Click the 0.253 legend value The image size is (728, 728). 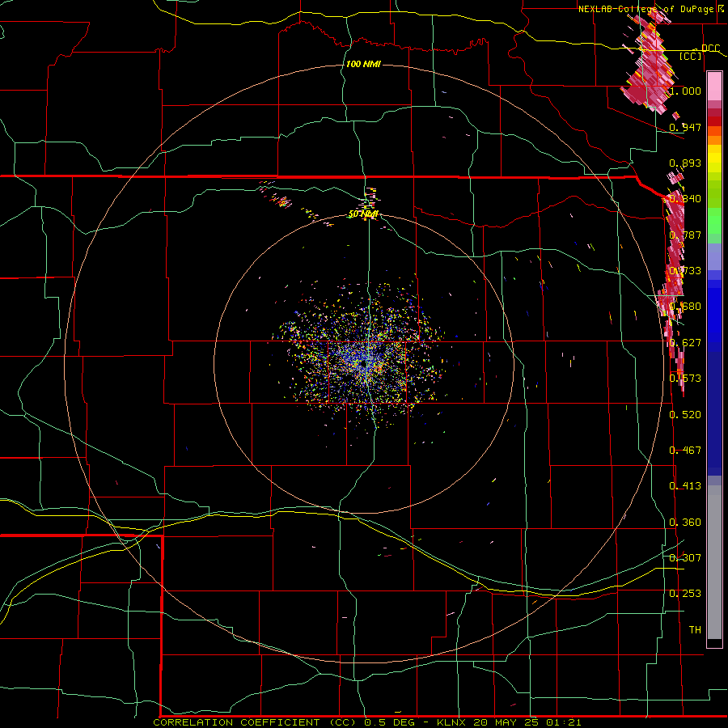[685, 594]
